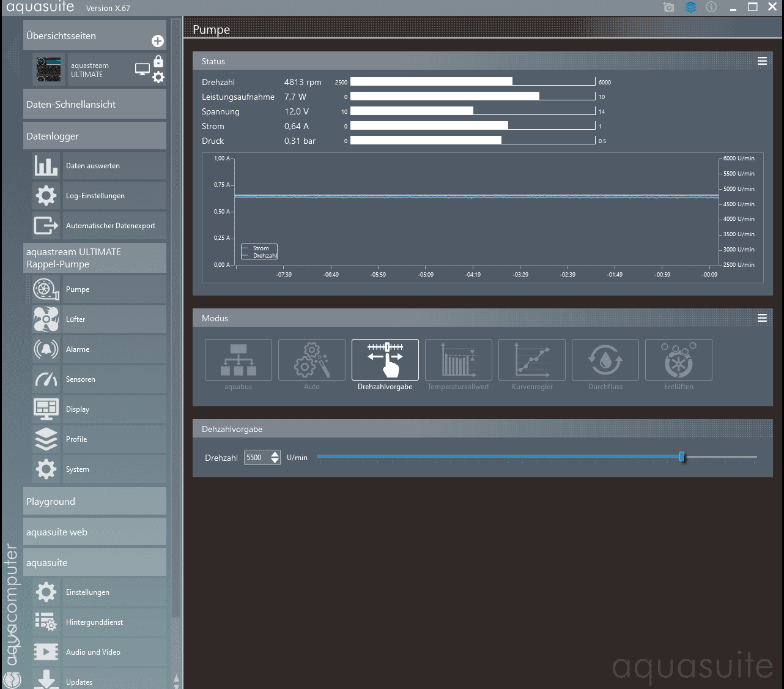Viewport: 784px width, 689px height.
Task: Expand the Playground section
Action: tap(95, 501)
